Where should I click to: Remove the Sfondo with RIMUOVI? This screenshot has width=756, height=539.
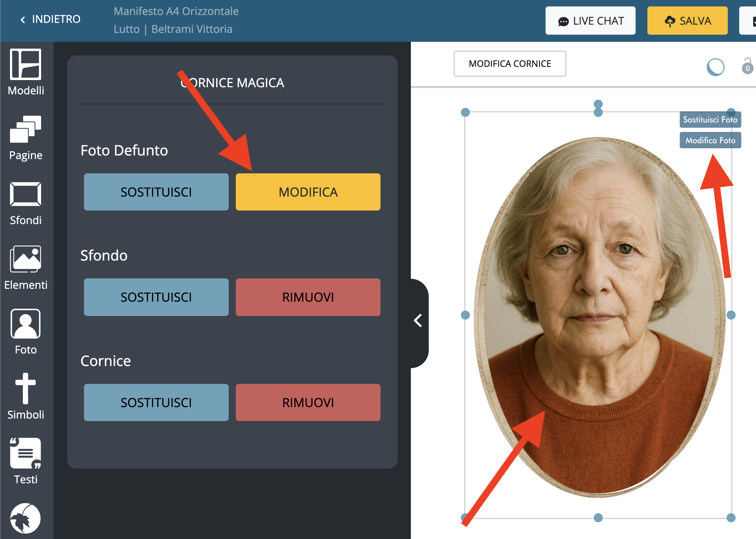[x=308, y=297]
